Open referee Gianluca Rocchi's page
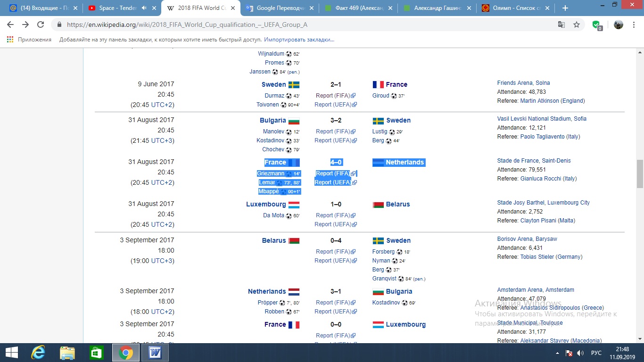Image resolution: width=644 pixels, height=362 pixels. tap(537, 179)
